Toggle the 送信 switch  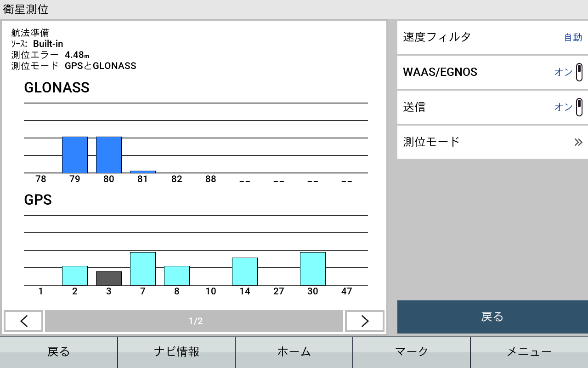pos(579,107)
